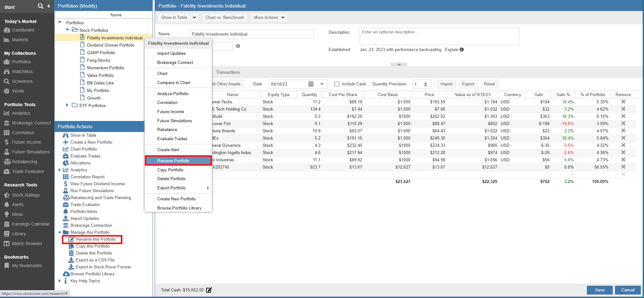The width and height of the screenshot is (644, 298).
Task: Click the Chart Portfolio icon in Portfolio Actions
Action: coord(66,149)
